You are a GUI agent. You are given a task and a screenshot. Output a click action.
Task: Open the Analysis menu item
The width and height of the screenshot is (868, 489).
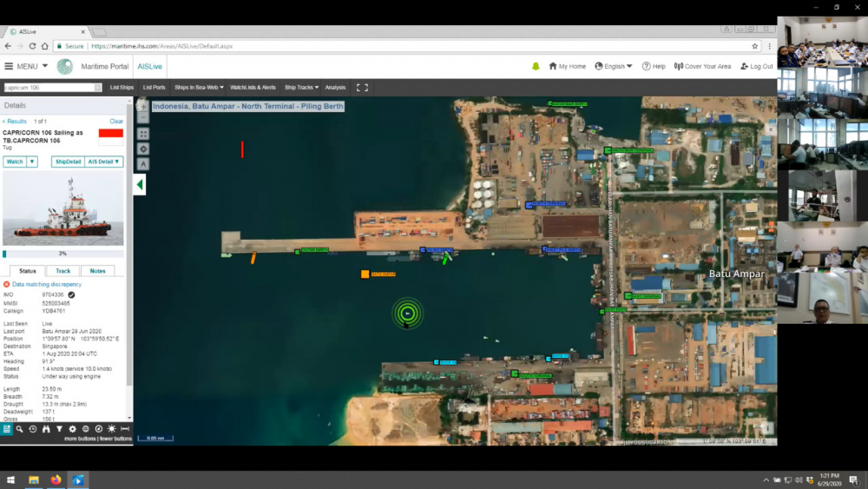pos(335,88)
